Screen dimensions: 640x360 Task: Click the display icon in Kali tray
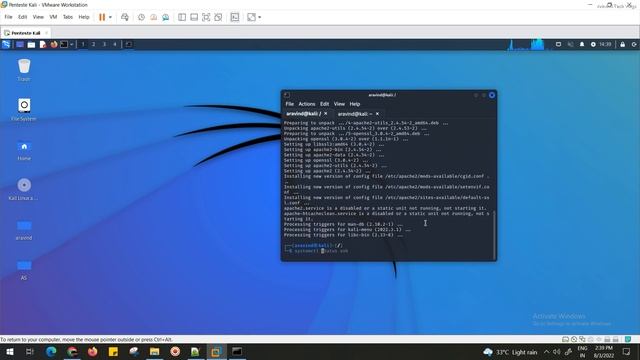pyautogui.click(x=558, y=44)
